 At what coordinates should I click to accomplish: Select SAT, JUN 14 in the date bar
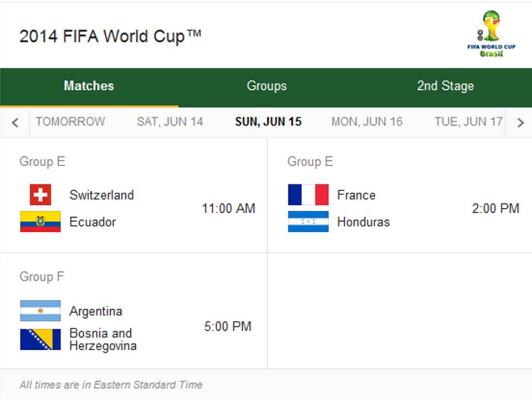[x=170, y=121]
